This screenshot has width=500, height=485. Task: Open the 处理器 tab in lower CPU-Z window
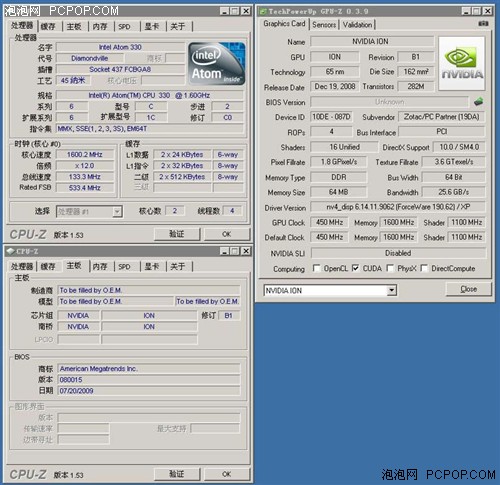coord(22,266)
